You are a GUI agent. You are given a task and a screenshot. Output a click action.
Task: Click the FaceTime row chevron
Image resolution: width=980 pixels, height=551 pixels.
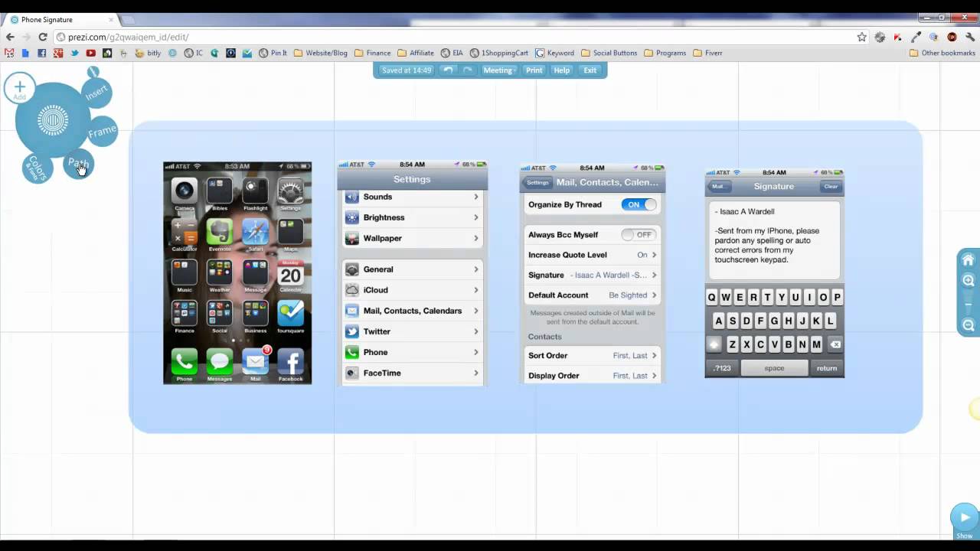(475, 373)
